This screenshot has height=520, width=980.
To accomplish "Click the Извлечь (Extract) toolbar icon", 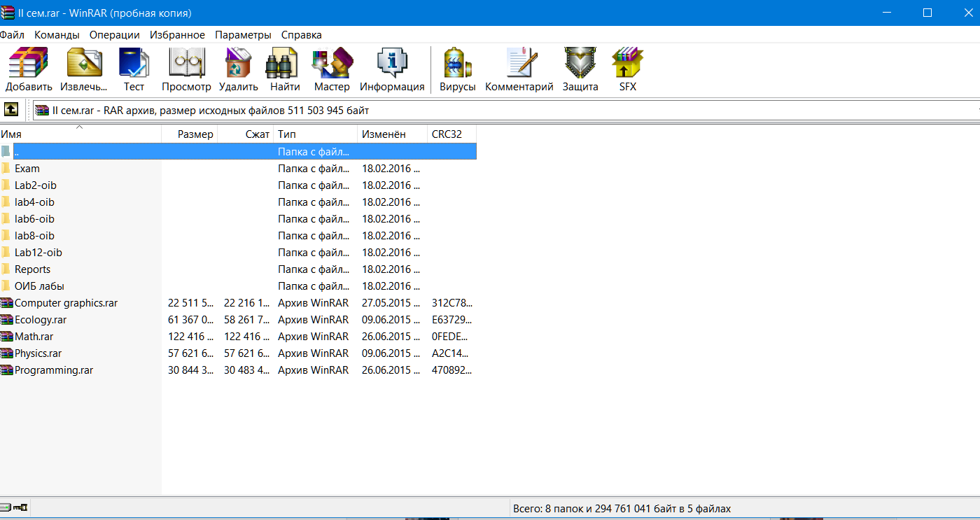I will [x=84, y=63].
